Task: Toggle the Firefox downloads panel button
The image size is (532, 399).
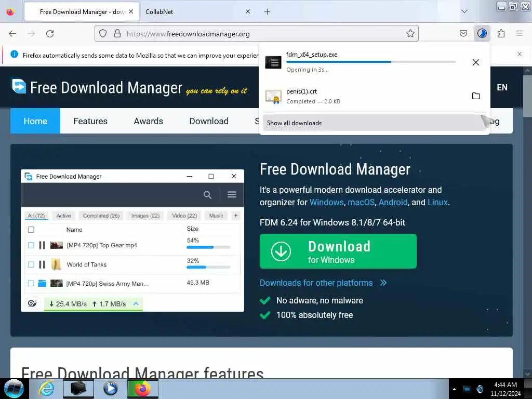Action: click(x=482, y=34)
